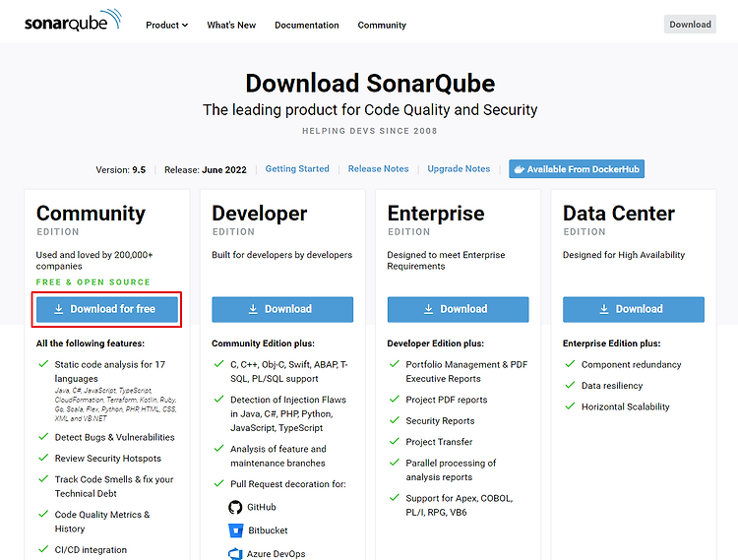
Task: Click Release: June 2022 text
Action: 206,170
